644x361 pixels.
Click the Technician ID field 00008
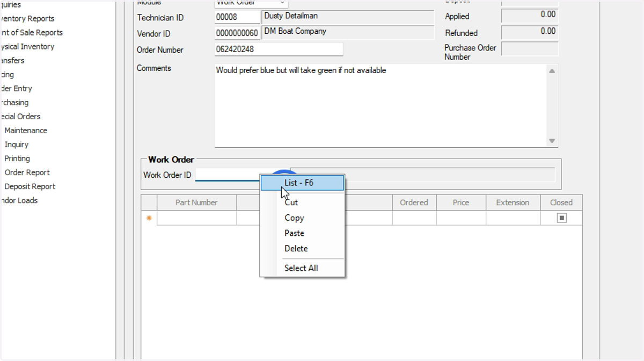point(237,17)
